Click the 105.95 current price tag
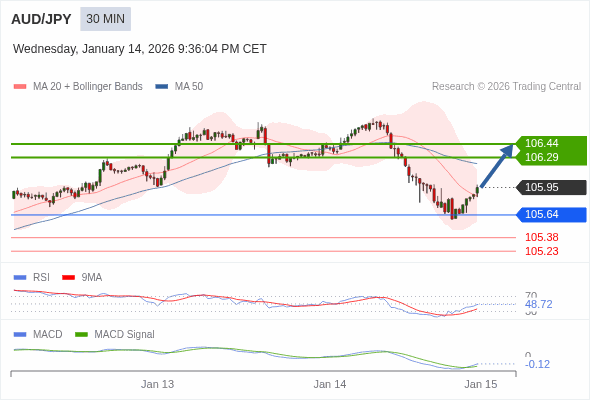590x400 pixels. (551, 187)
